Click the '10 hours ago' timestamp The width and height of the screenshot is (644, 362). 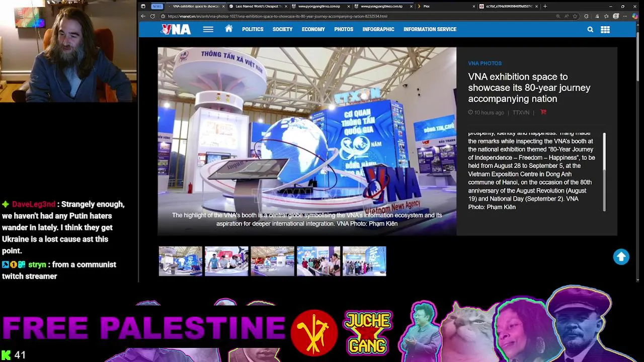pos(489,113)
